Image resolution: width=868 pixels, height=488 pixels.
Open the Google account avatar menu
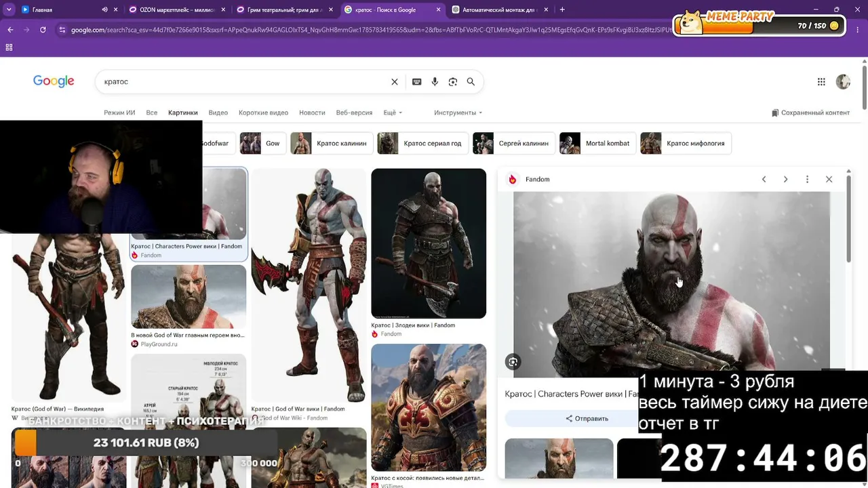click(843, 82)
